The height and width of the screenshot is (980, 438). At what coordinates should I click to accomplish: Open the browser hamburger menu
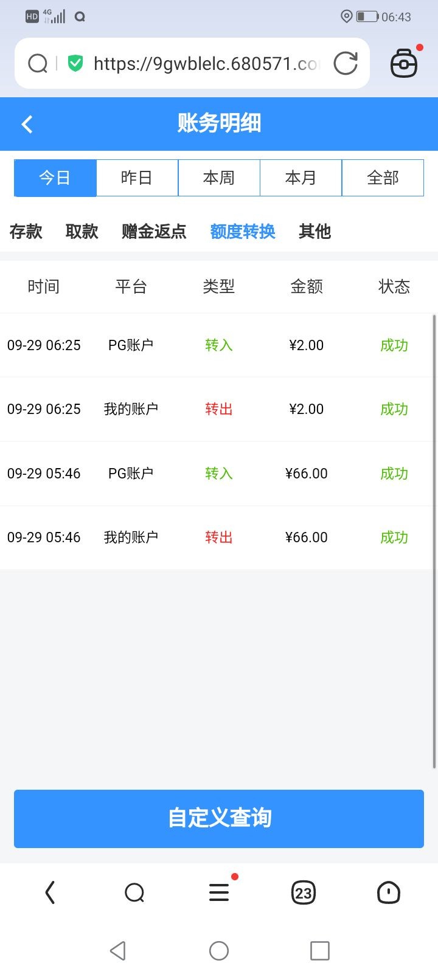click(219, 892)
